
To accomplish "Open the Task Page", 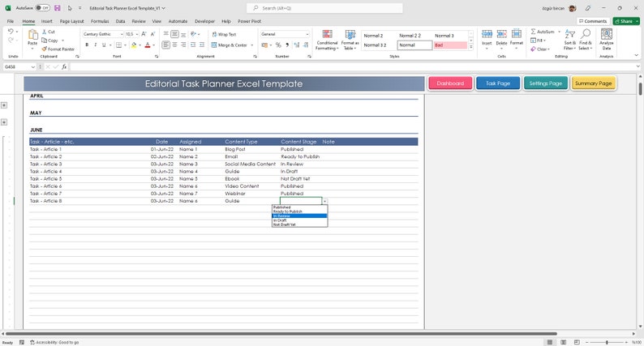I will [x=498, y=83].
